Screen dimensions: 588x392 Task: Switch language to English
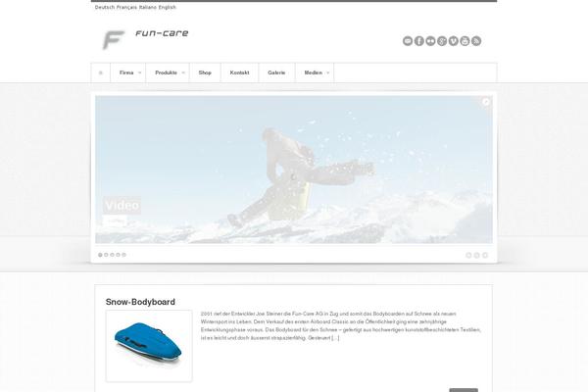point(168,7)
